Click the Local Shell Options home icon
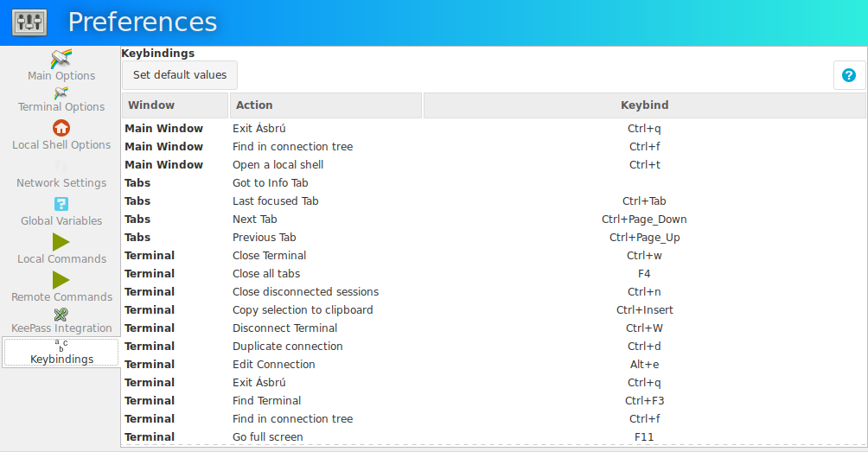Screen dimensions: 868x452 click(x=61, y=128)
